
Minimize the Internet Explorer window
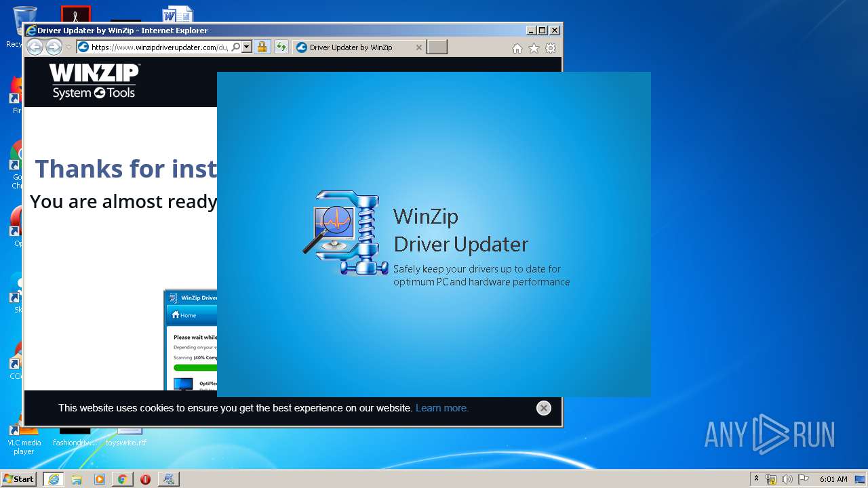(530, 30)
